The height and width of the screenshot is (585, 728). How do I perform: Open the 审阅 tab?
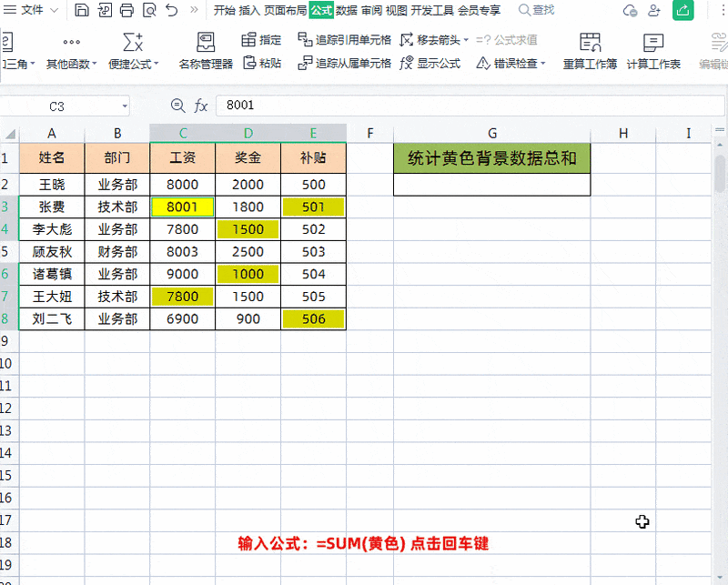[371, 10]
